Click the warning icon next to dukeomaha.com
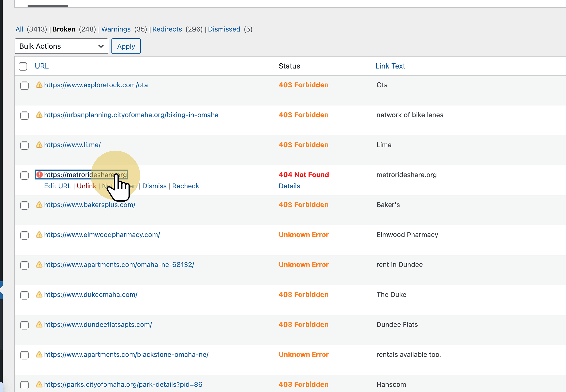This screenshot has width=566, height=392. point(39,295)
